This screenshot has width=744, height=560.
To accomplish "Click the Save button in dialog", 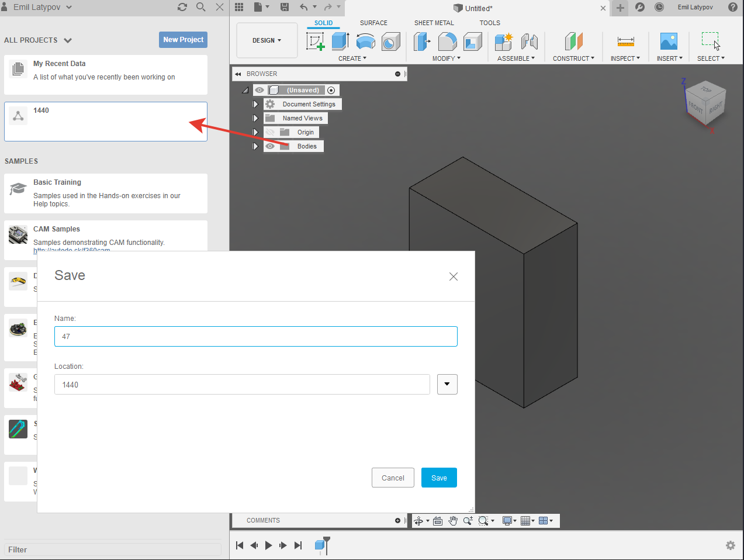I will [439, 478].
